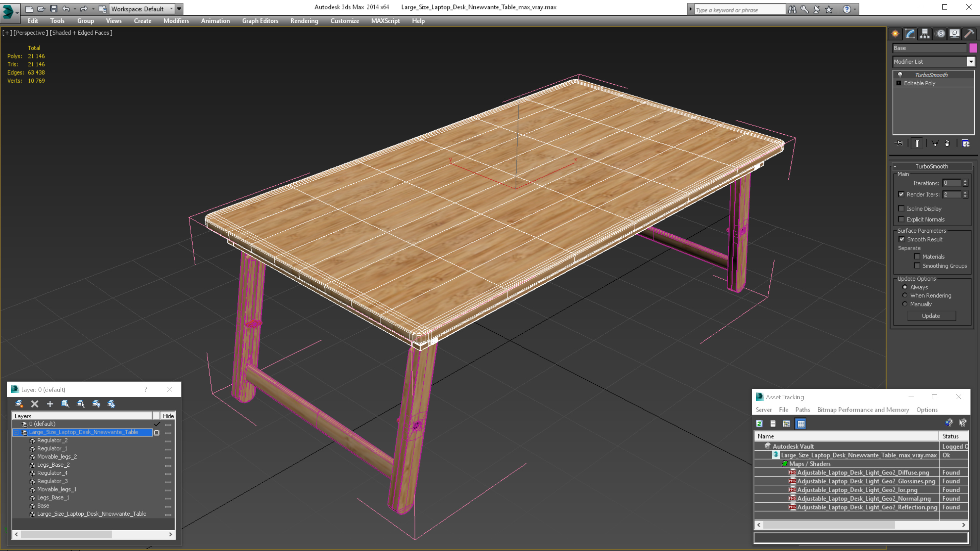Open the Modifier List dropdown
The image size is (980, 551).
point(971,62)
